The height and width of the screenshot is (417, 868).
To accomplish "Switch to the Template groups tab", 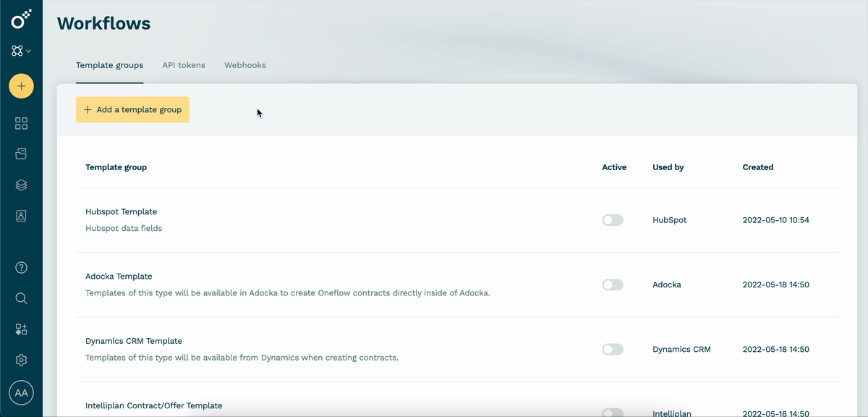I will 109,65.
